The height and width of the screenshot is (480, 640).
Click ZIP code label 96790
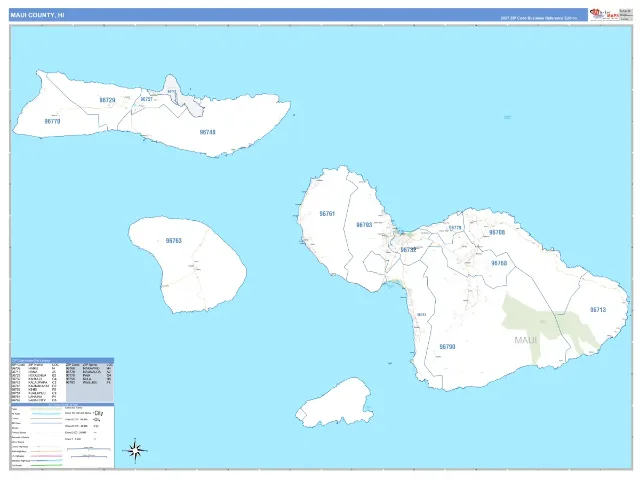(x=447, y=347)
